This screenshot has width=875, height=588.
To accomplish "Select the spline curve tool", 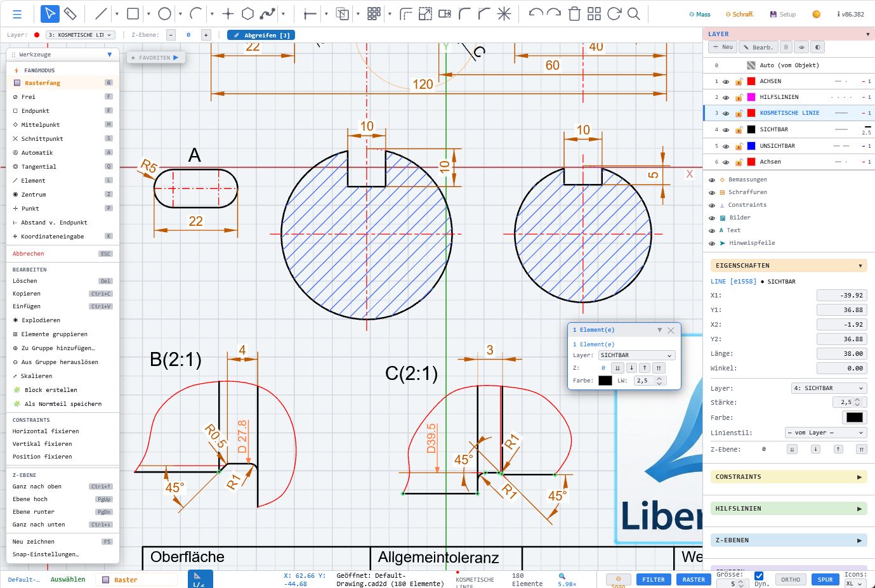I will [x=268, y=14].
